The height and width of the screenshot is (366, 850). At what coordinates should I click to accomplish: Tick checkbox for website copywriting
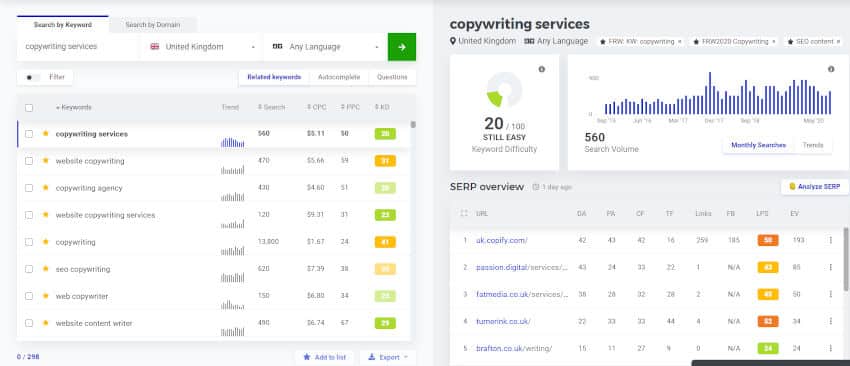tap(29, 161)
